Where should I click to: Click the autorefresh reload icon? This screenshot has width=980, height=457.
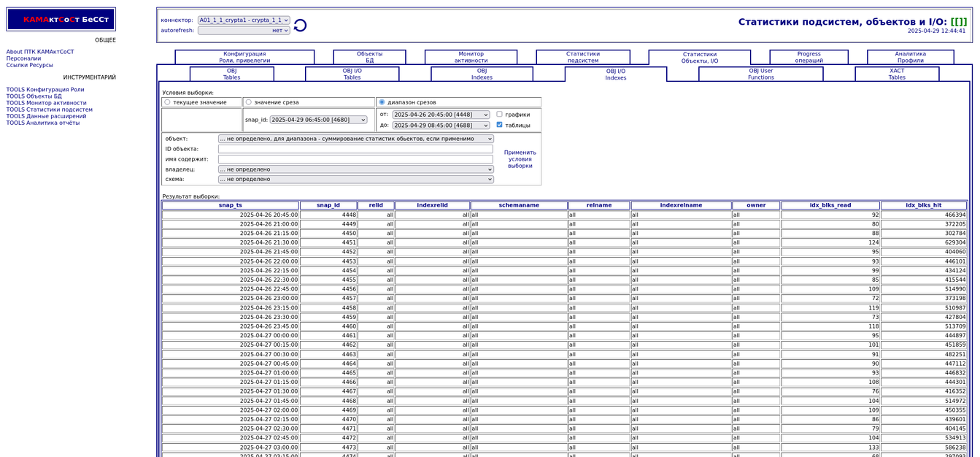(300, 26)
